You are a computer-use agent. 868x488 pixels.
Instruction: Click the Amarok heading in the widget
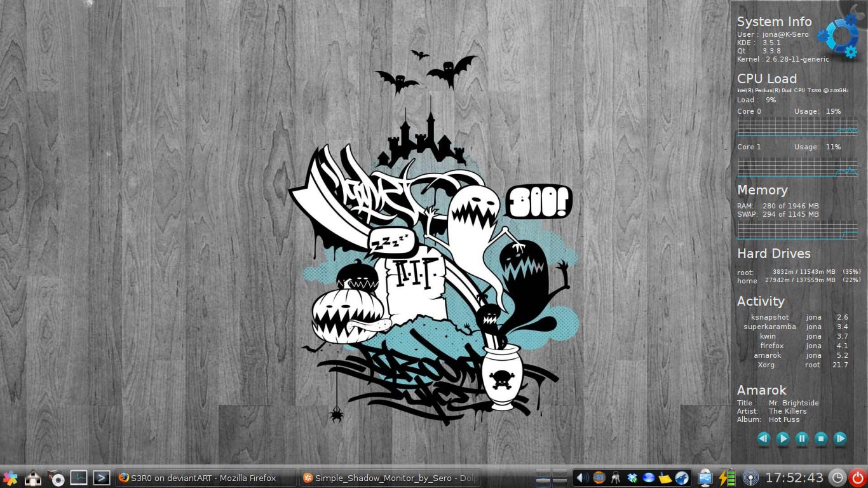[761, 390]
